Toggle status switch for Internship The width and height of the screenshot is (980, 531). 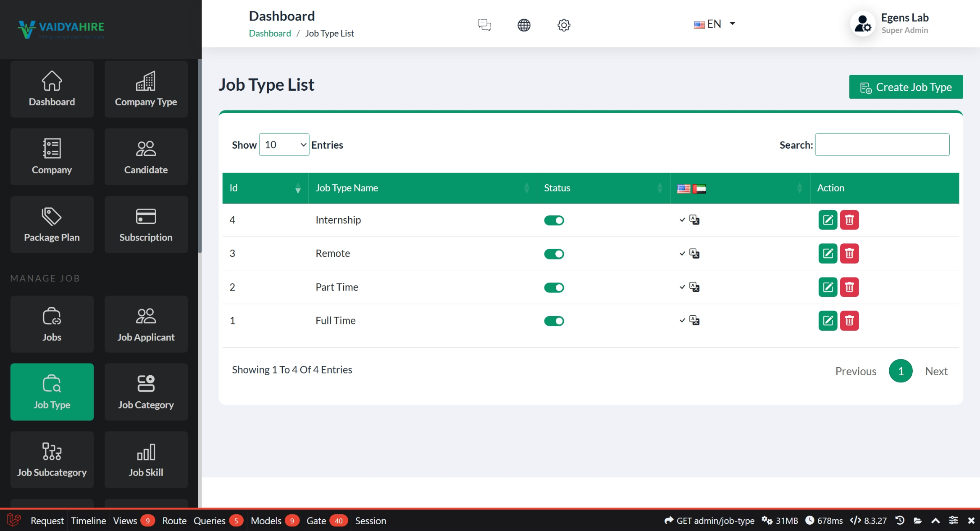click(554, 220)
